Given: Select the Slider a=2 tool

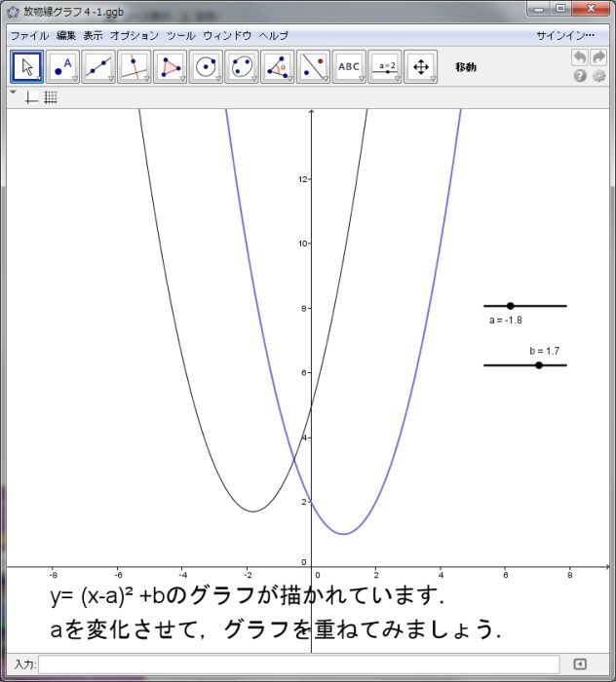Looking at the screenshot, I should point(385,67).
